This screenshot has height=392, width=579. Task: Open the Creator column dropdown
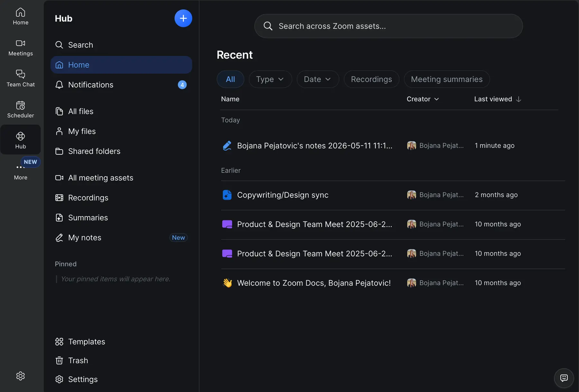pyautogui.click(x=423, y=99)
